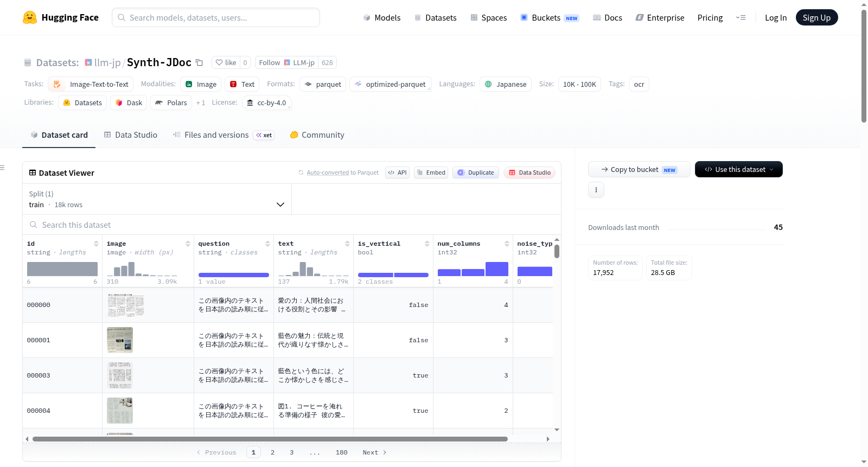Go to page 2 of results
The width and height of the screenshot is (868, 467).
coord(272,452)
